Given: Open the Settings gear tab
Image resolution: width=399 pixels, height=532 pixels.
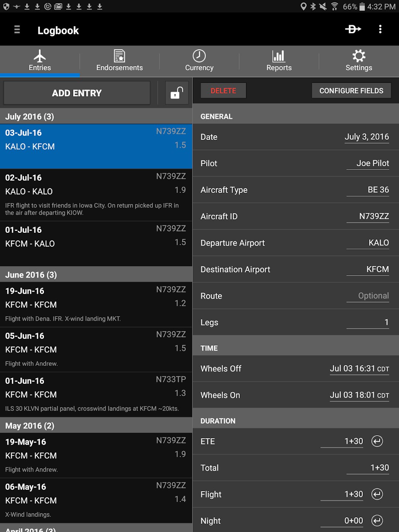Looking at the screenshot, I should tap(359, 61).
